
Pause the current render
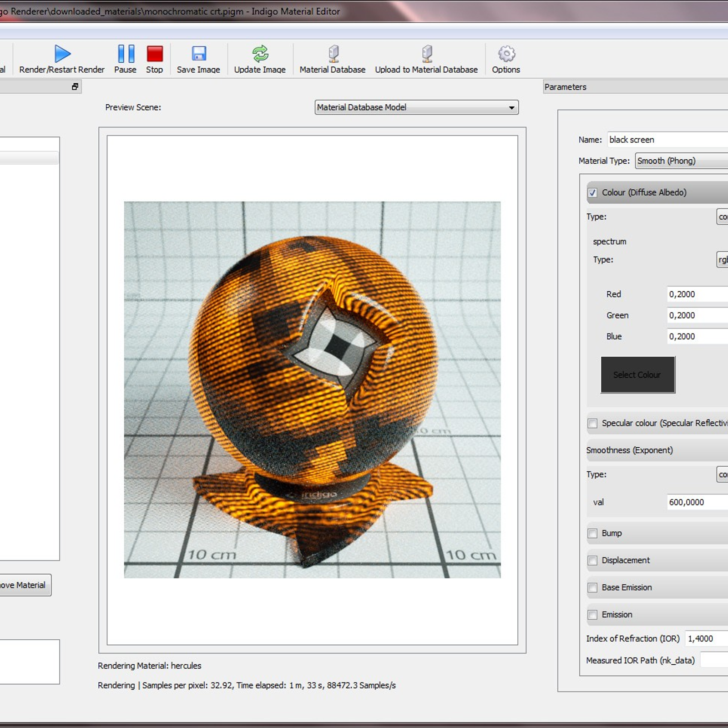coord(126,54)
